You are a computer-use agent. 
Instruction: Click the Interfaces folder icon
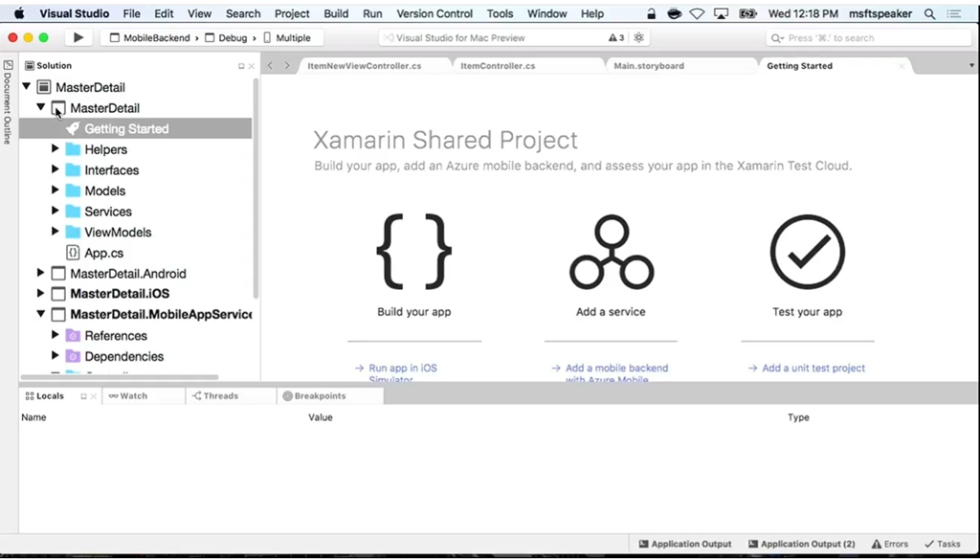click(73, 170)
